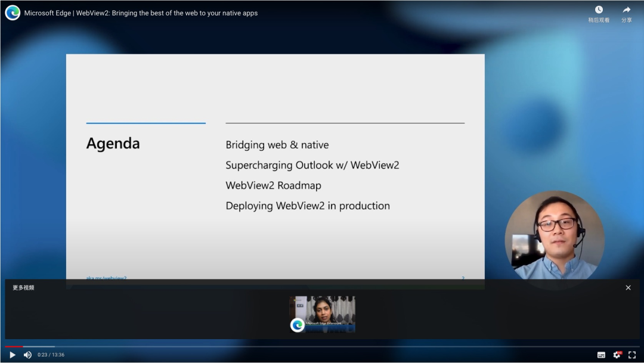Image resolution: width=644 pixels, height=363 pixels.
Task: Open the video title link about WebView2
Action: coord(141,13)
